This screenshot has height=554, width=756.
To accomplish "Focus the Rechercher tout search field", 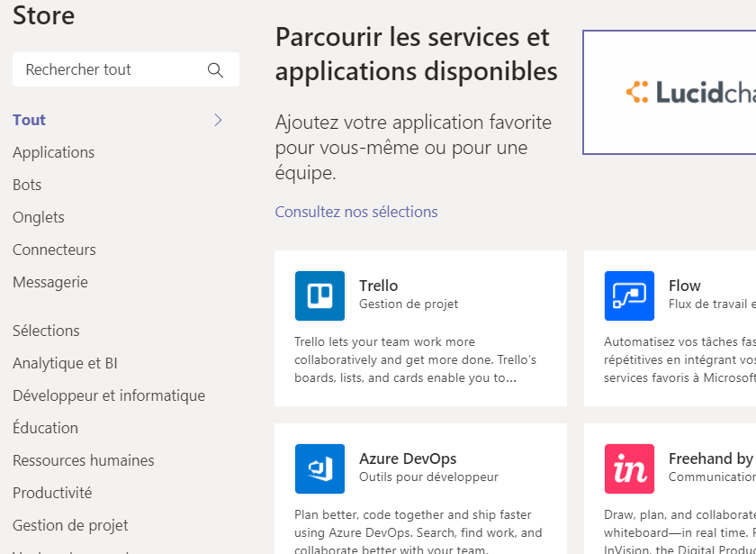I will pos(126,69).
